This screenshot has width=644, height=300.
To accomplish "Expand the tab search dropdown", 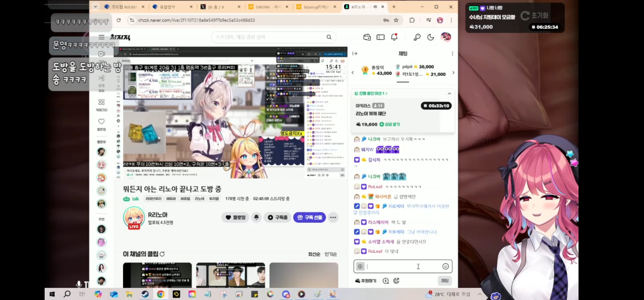I will [95, 7].
